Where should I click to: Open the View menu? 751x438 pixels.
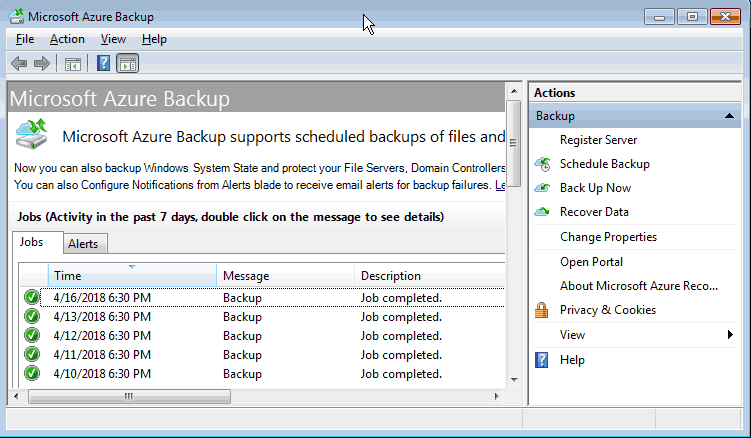click(113, 39)
